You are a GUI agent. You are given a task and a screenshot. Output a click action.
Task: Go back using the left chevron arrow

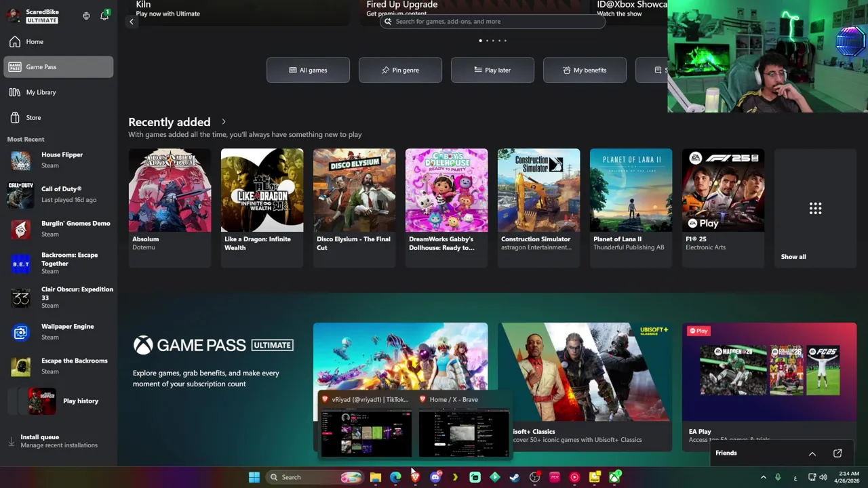[132, 22]
